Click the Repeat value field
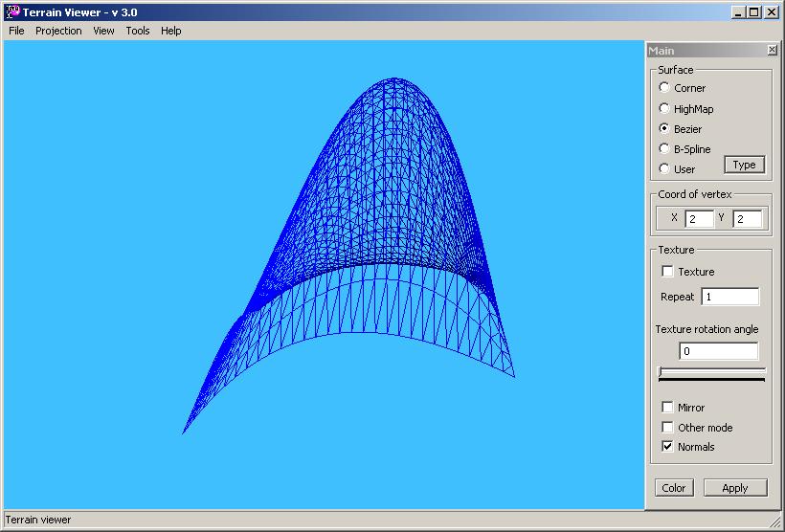The image size is (785, 532). [729, 297]
